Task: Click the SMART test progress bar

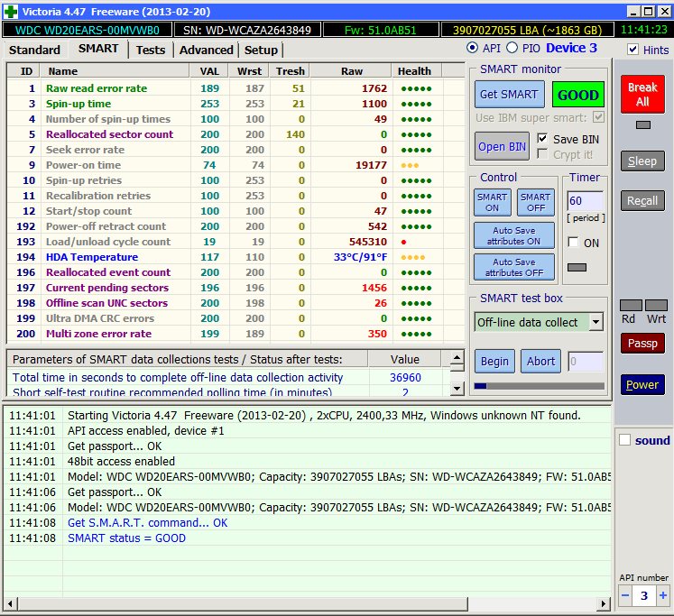Action: pos(539,386)
